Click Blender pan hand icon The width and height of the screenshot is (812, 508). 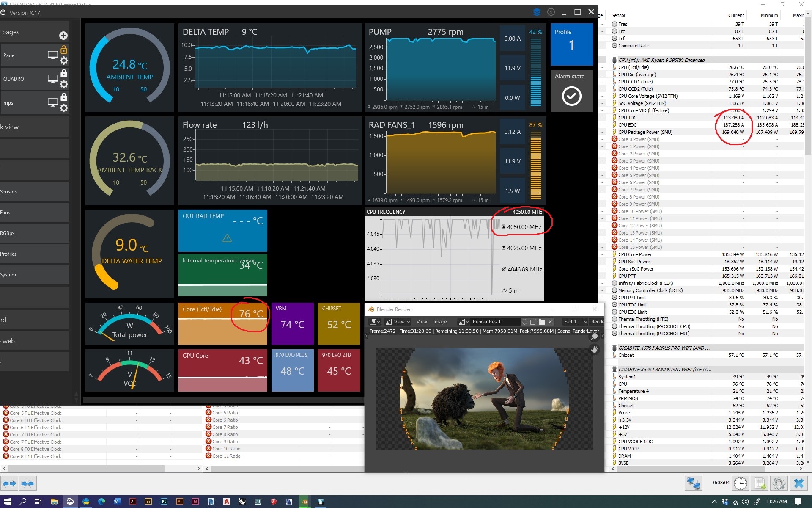(594, 350)
